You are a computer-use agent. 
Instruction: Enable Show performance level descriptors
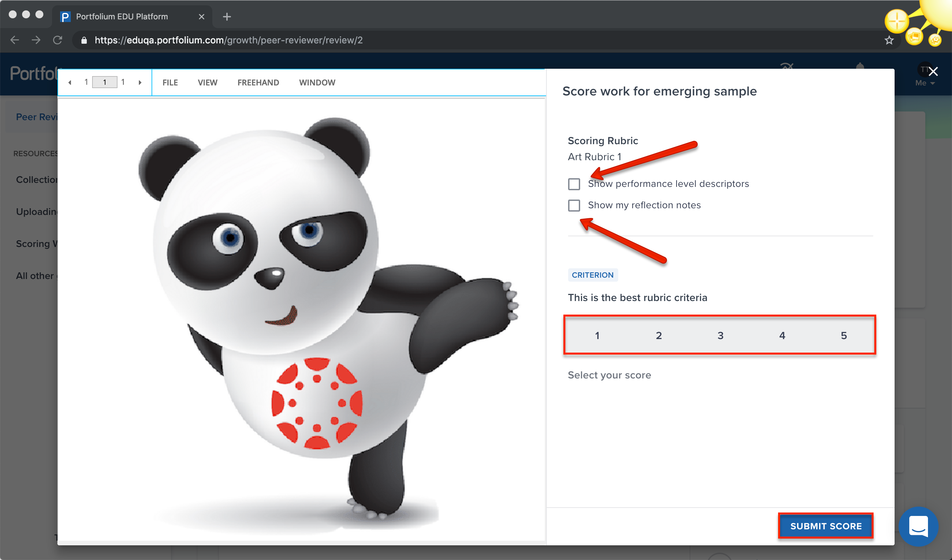click(x=574, y=184)
